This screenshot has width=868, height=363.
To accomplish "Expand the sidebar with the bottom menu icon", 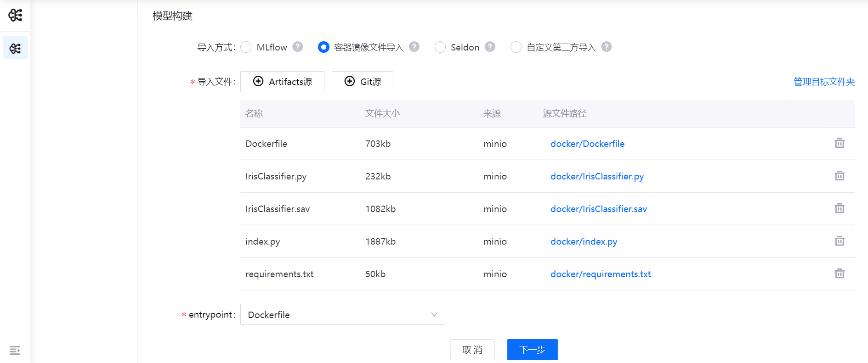I will [x=15, y=351].
